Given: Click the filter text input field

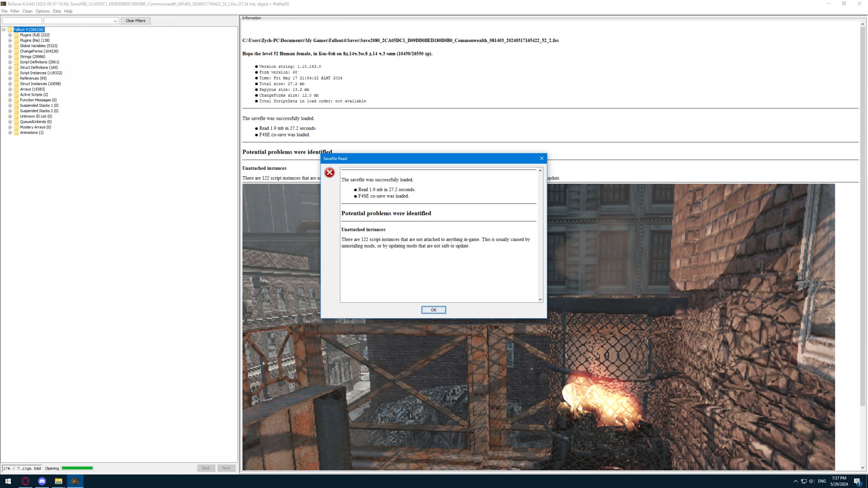Looking at the screenshot, I should coord(22,21).
